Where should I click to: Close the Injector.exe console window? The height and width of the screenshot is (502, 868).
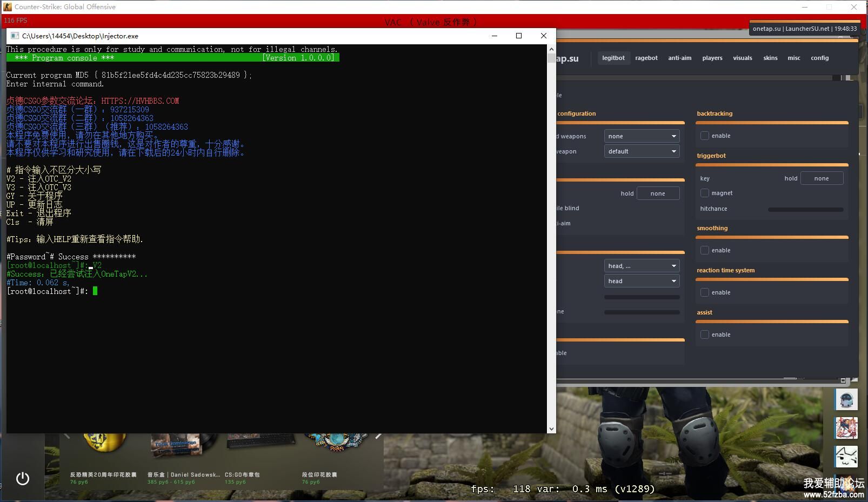544,36
